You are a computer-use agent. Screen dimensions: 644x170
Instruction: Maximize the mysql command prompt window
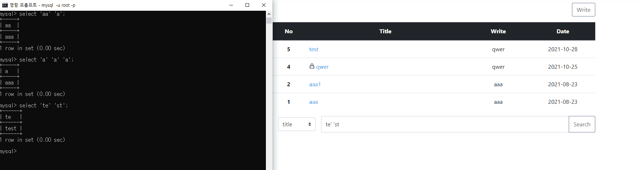[247, 5]
